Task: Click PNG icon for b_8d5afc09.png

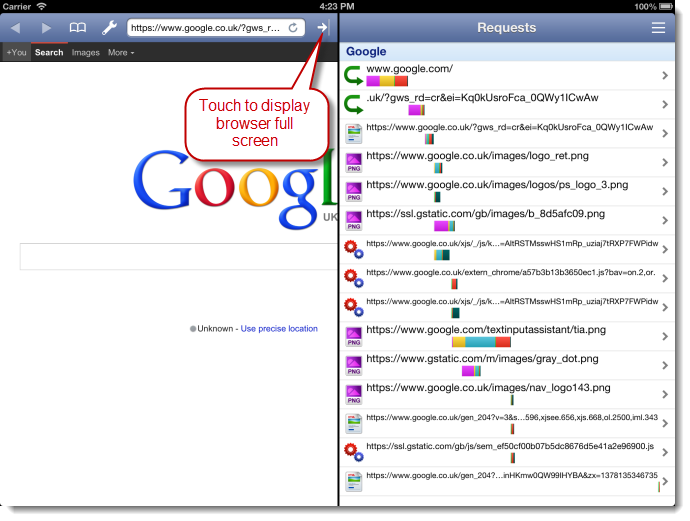Action: coord(353,220)
